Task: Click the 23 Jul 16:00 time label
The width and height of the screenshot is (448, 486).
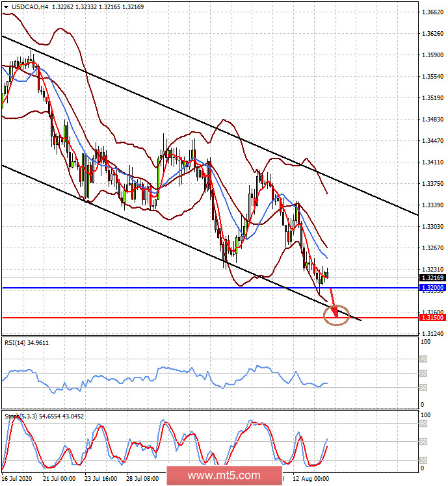Action: click(x=101, y=479)
